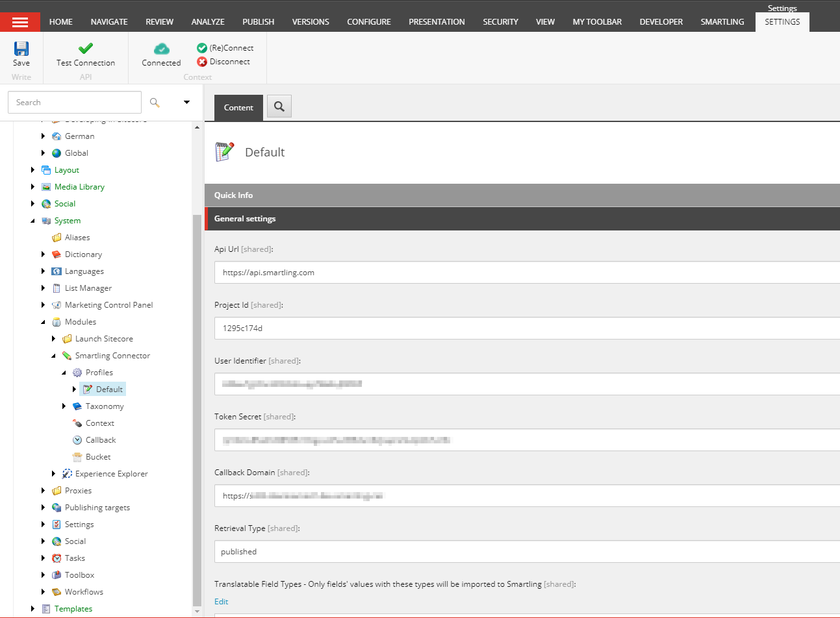Open the NAVIGATE ribbon tab
Image resolution: width=840 pixels, height=618 pixels.
coord(109,22)
